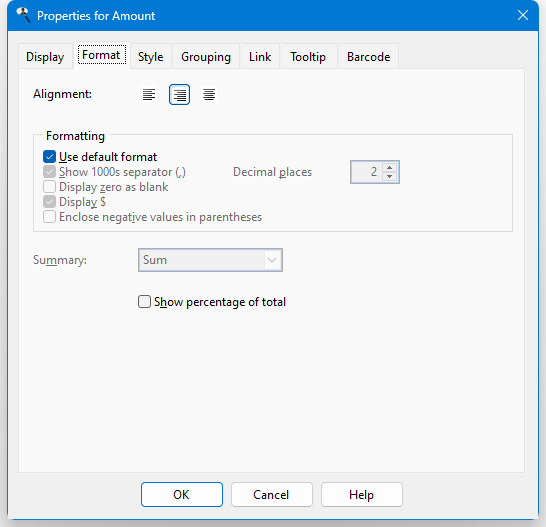Select left alignment icon
546x527 pixels.
click(149, 94)
